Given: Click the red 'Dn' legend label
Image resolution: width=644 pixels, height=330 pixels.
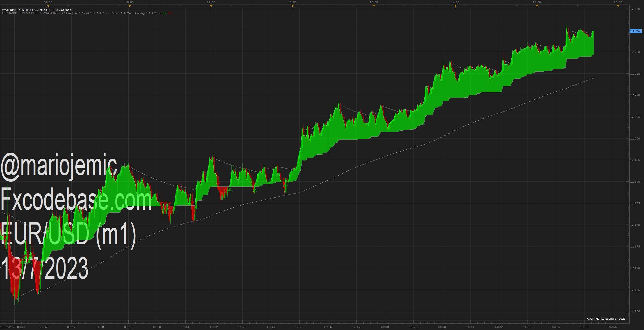Looking at the screenshot, I should pos(170,13).
